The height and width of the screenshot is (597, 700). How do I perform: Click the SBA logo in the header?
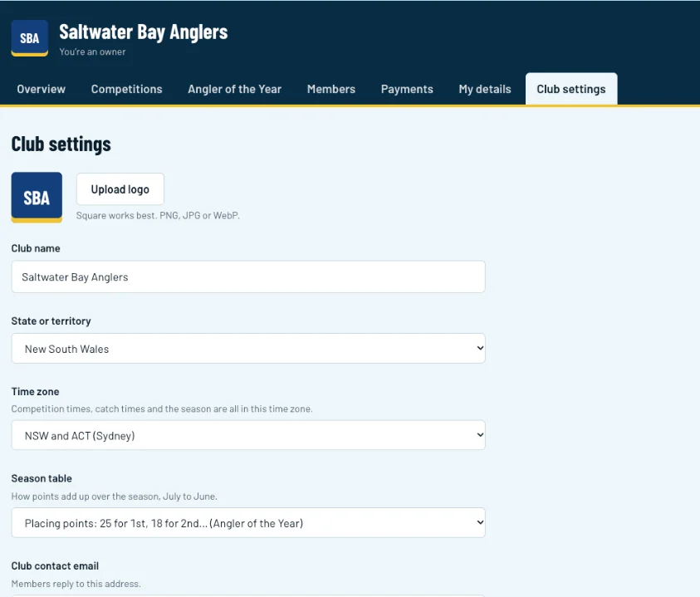29,38
